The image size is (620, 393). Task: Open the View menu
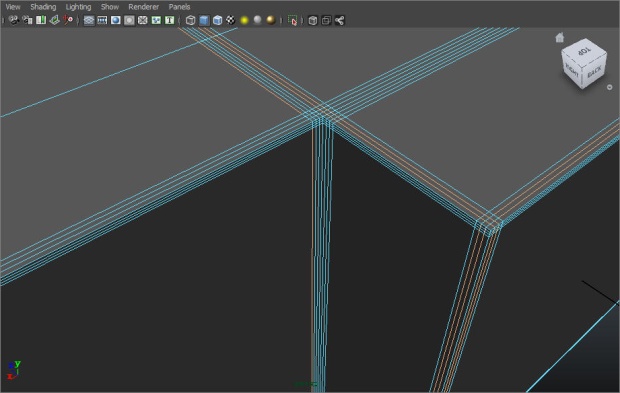[13, 7]
